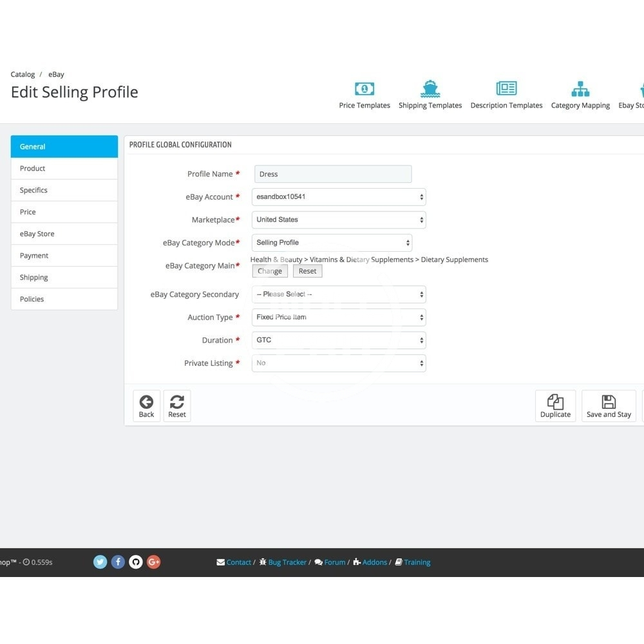Click the bottom Reset refresh button
644x644 pixels.
177,406
